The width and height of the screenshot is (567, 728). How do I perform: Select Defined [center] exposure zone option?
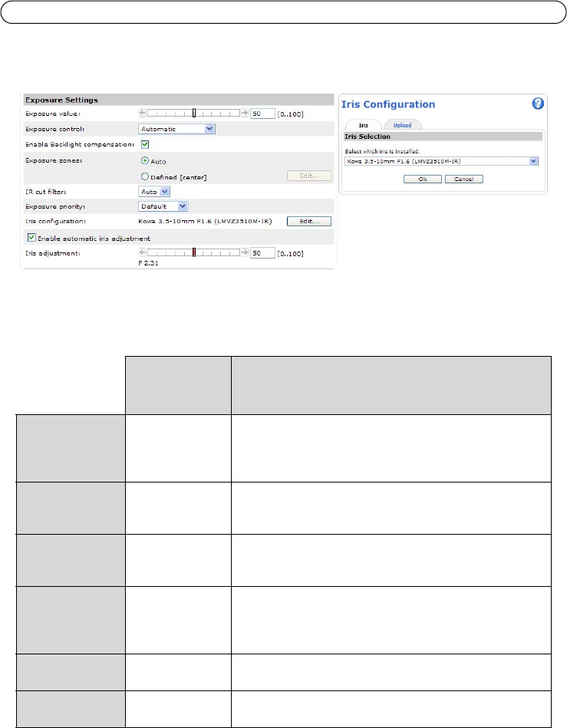pos(143,177)
